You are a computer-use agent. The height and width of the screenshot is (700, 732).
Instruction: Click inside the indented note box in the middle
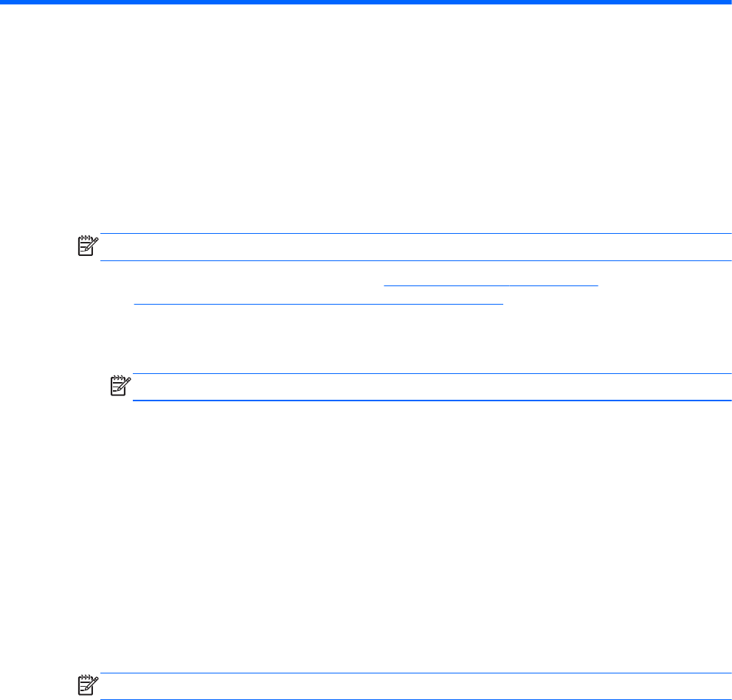pos(432,387)
